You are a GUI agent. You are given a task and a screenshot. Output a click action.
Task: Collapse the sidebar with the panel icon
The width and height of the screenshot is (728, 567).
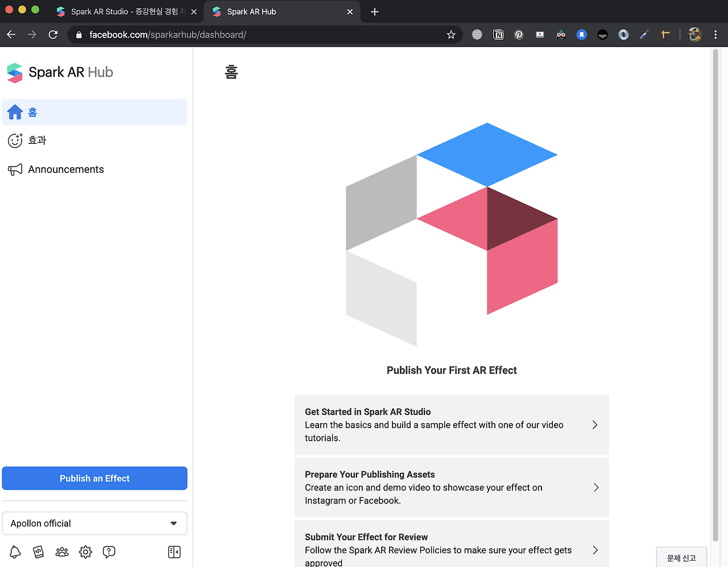coord(174,552)
